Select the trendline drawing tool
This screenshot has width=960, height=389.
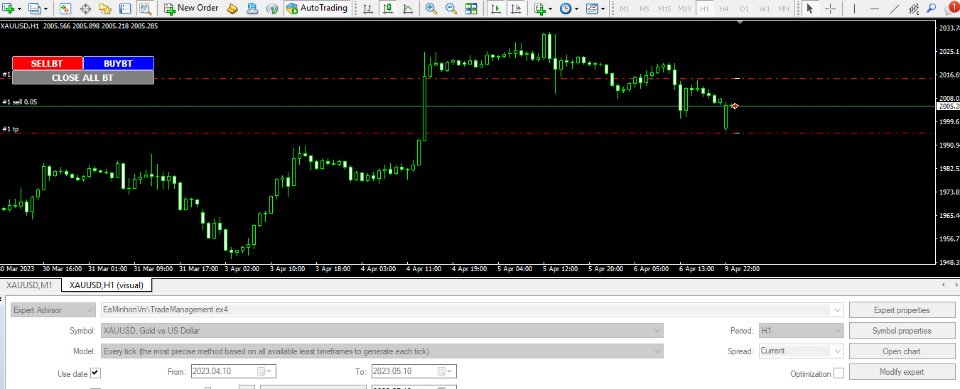tap(894, 9)
